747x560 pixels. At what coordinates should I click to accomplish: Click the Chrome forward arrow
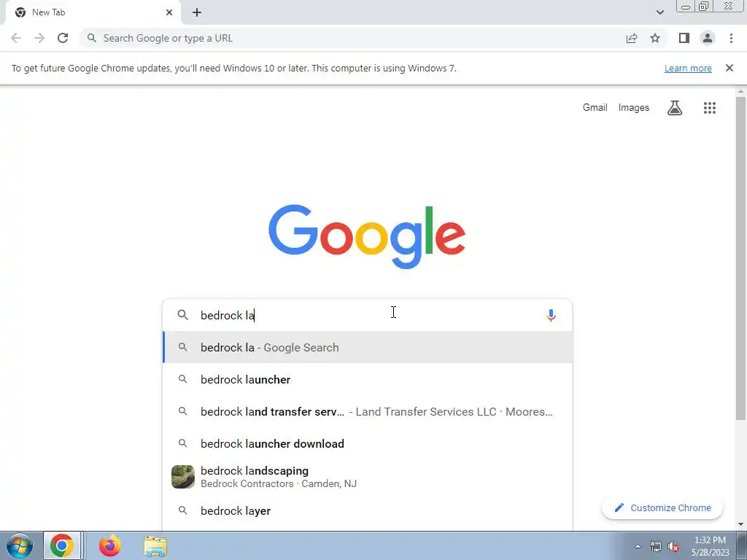coord(39,38)
